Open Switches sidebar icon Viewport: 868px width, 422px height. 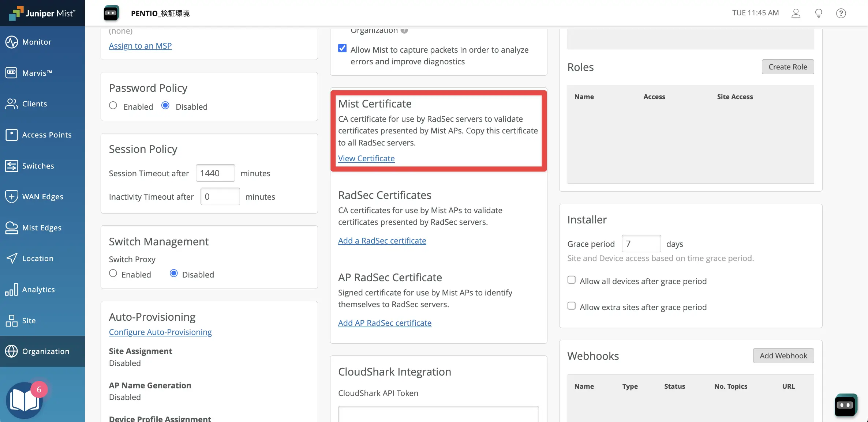coord(11,166)
